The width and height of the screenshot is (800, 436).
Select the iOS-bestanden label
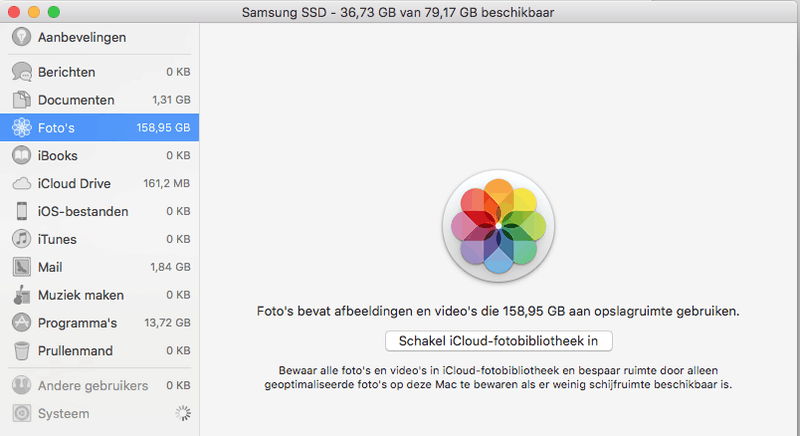tap(83, 211)
